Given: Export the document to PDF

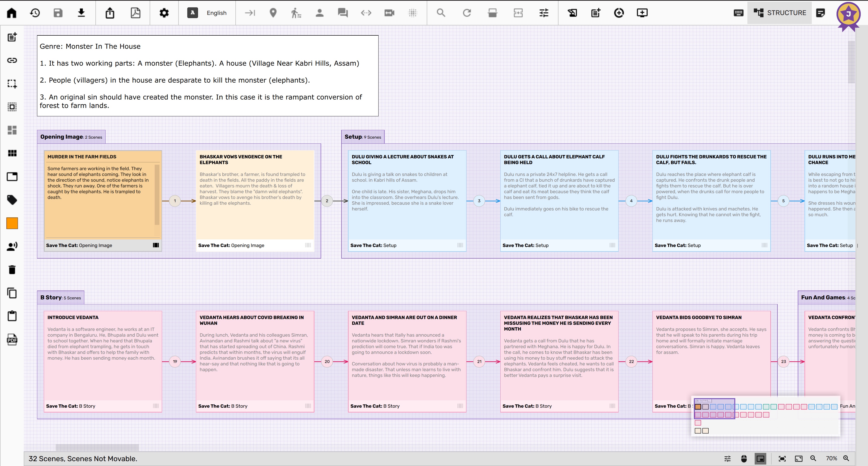Looking at the screenshot, I should pos(135,13).
